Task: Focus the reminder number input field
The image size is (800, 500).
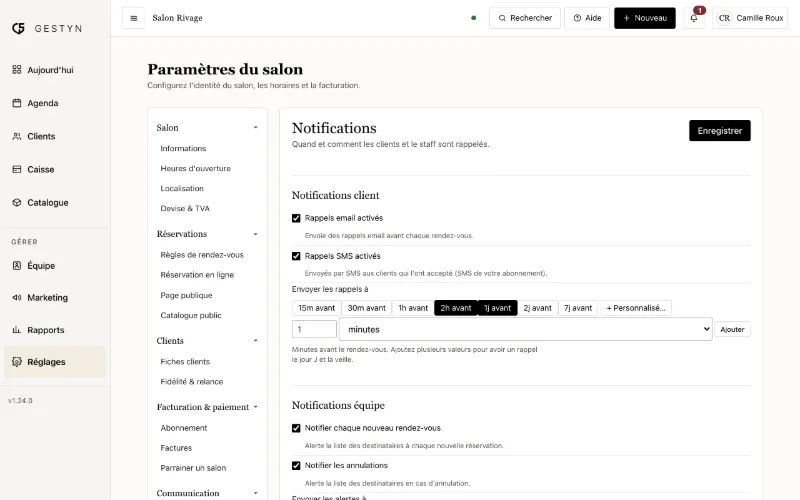Action: (314, 330)
